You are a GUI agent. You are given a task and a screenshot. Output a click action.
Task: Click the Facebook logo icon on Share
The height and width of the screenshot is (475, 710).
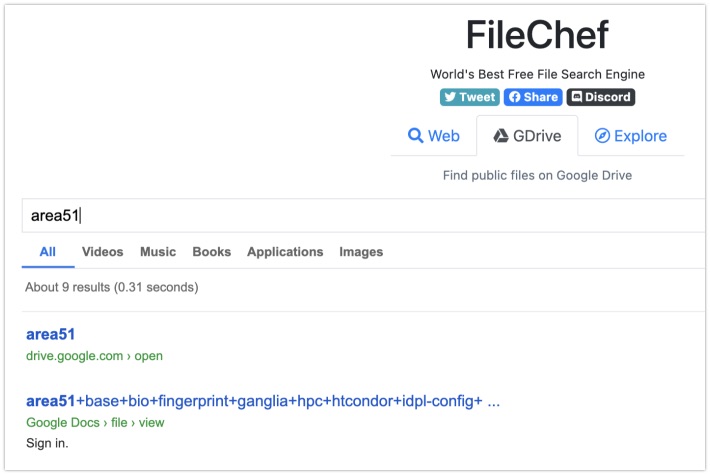[x=514, y=97]
